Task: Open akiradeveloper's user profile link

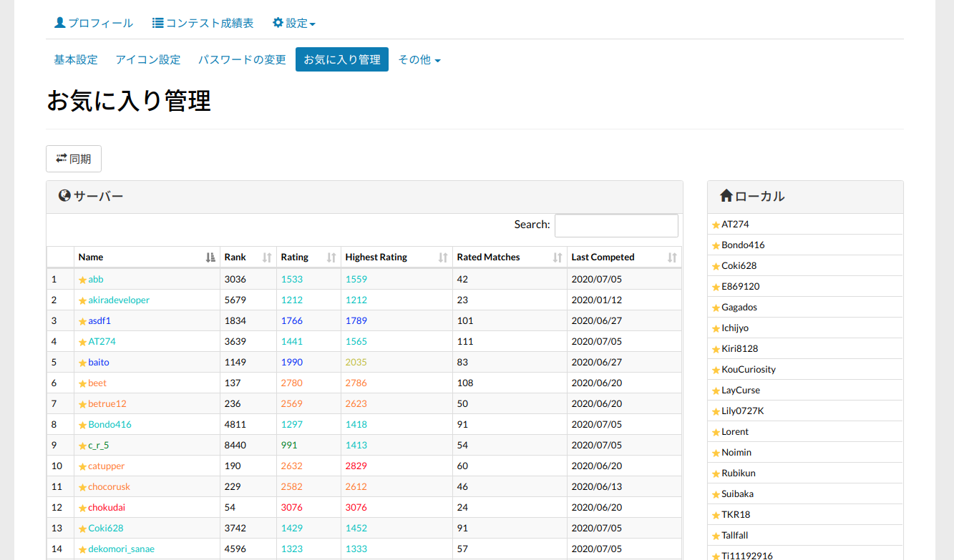Action: point(119,300)
